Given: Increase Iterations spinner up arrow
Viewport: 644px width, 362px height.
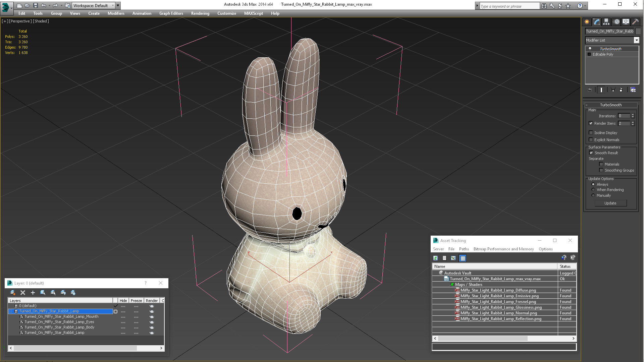Looking at the screenshot, I should 633,115.
